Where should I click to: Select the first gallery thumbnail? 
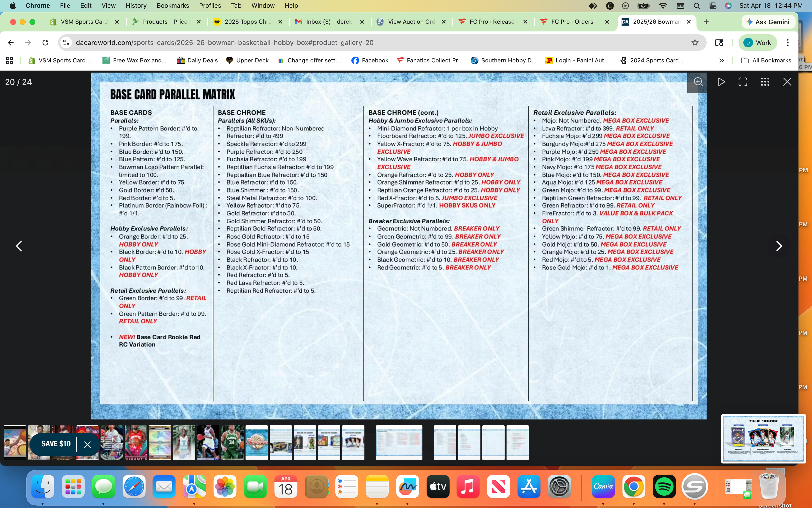pos(15,442)
